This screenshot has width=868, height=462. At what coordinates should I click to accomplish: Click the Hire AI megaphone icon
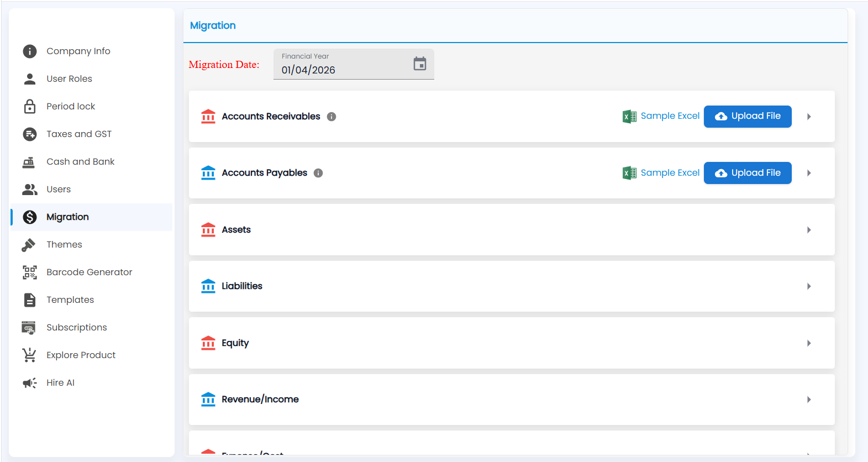click(30, 383)
